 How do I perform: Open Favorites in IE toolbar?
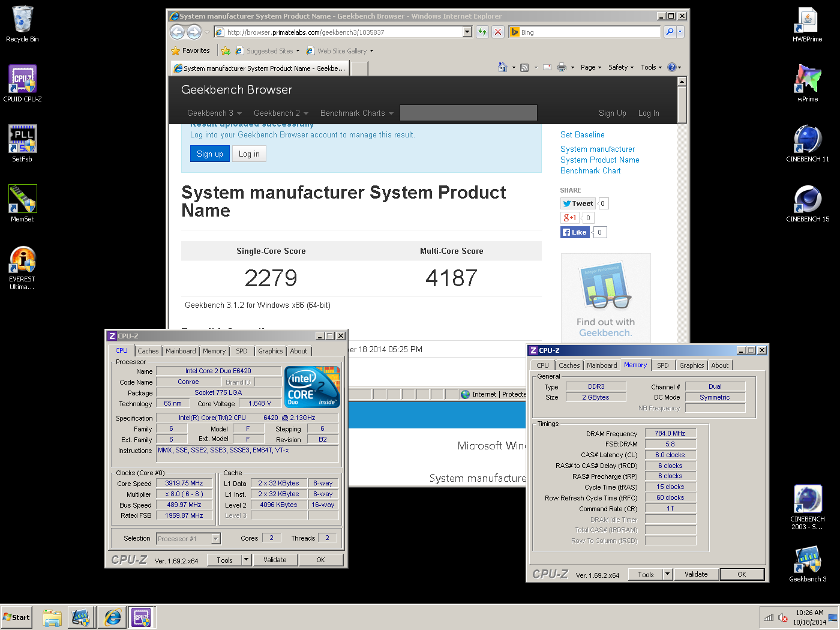point(191,51)
